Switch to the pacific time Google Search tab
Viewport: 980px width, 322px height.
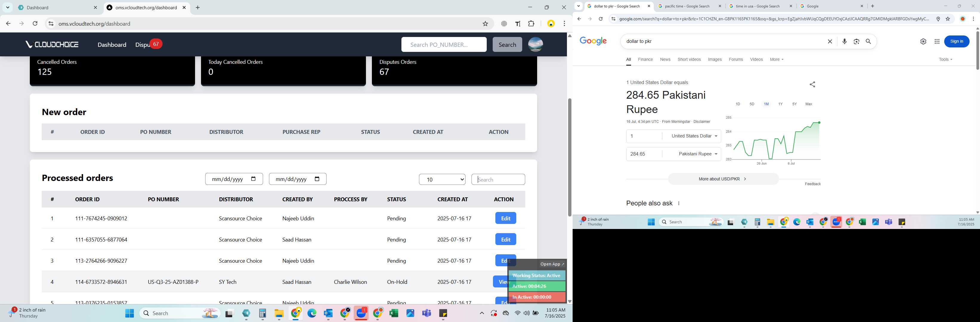coord(689,6)
